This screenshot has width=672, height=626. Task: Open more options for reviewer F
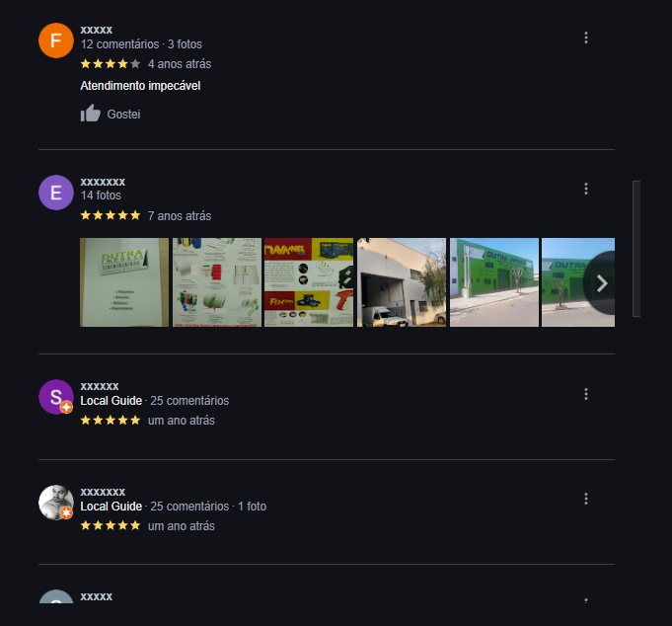pos(586,38)
